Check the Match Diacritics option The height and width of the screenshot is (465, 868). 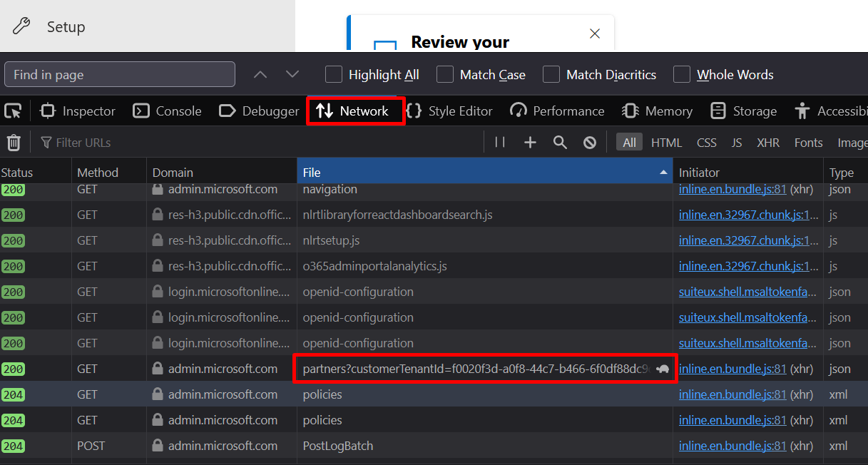(x=551, y=74)
